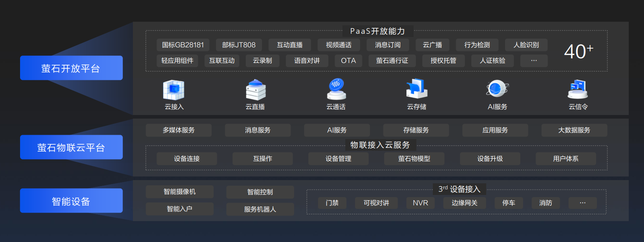Click the 门禁 tag
Viewport: 644px width, 242px height.
pos(332,203)
